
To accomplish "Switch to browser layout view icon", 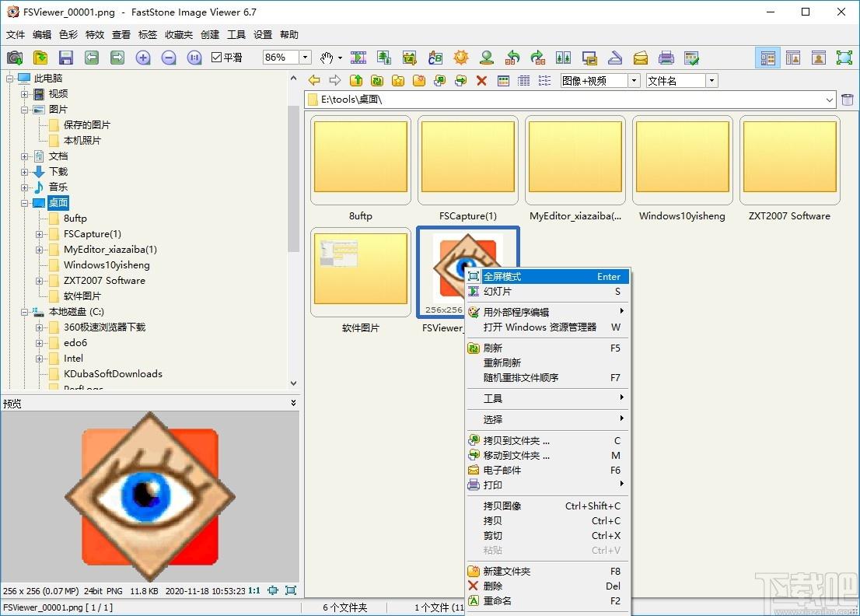I will coord(768,58).
